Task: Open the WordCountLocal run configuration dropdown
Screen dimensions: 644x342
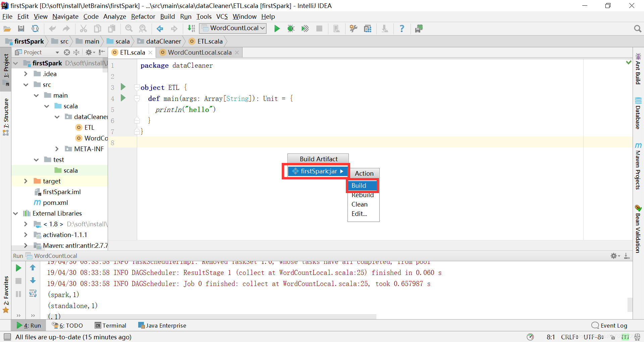Action: tap(233, 28)
